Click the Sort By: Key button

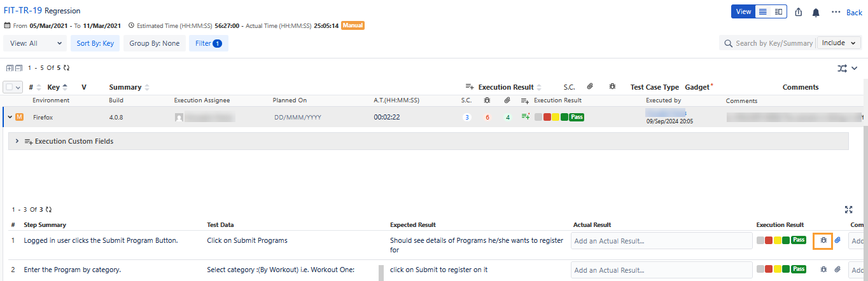tap(95, 43)
